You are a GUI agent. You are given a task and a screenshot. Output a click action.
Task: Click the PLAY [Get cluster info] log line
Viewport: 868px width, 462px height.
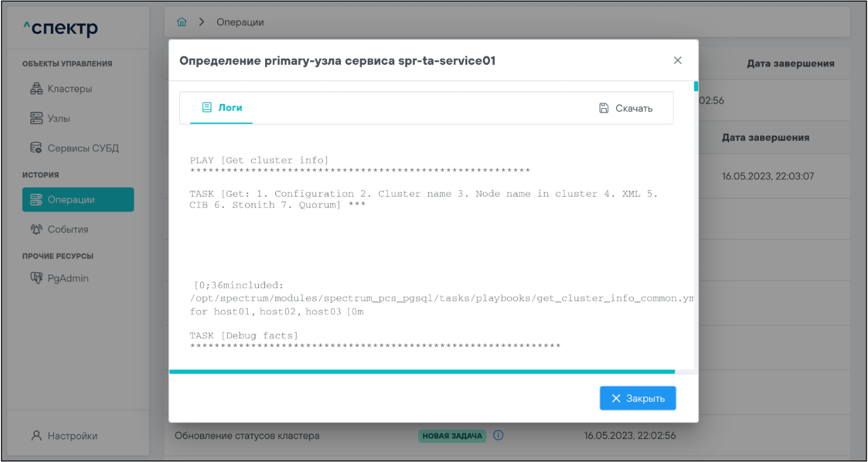pyautogui.click(x=259, y=160)
